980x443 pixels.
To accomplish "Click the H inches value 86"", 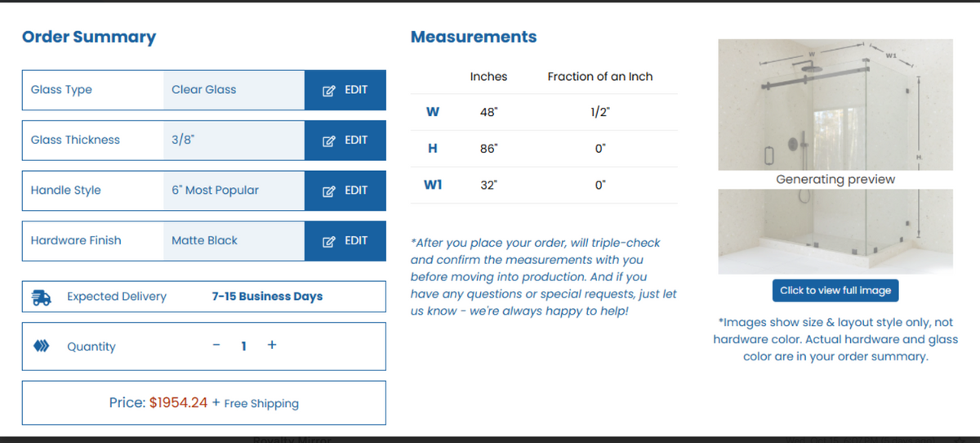I will pos(488,149).
